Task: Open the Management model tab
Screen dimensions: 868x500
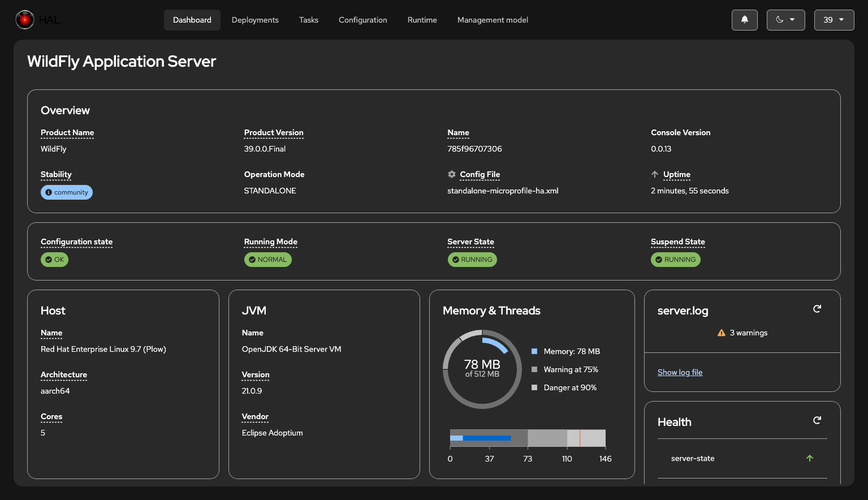Action: 493,20
